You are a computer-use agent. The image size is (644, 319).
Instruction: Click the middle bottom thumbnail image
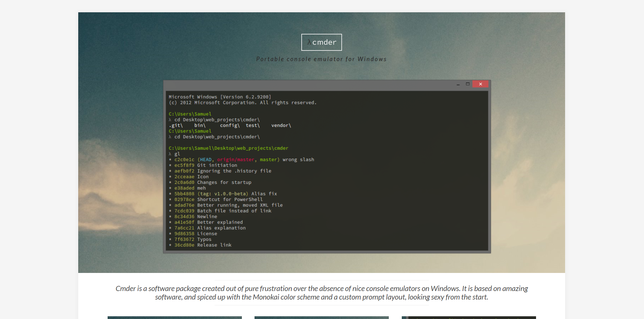321,318
